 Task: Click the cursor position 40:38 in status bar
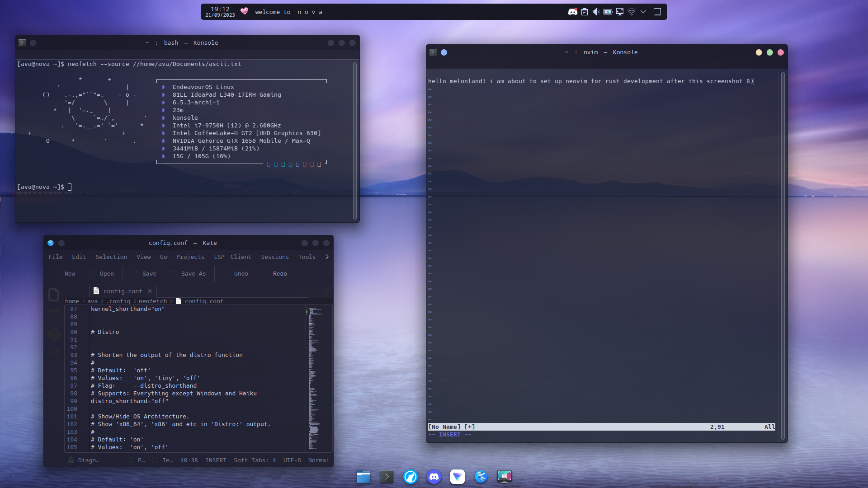click(x=189, y=460)
